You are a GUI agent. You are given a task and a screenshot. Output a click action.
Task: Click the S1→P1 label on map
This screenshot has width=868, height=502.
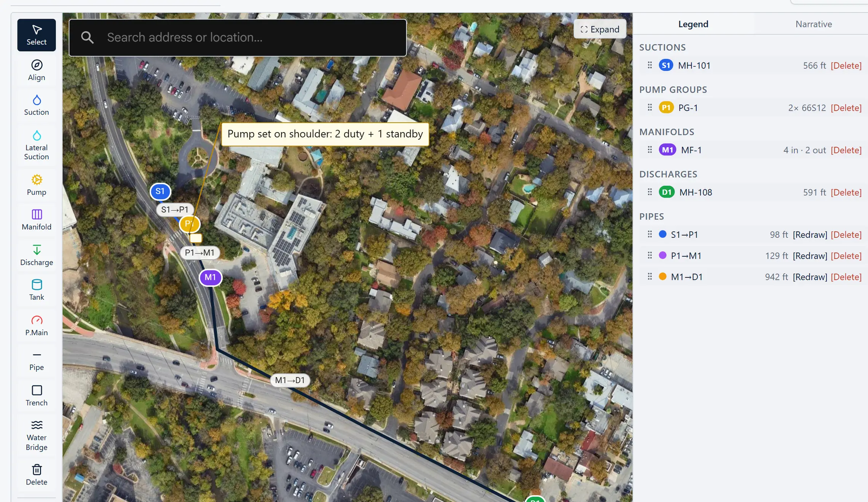[x=175, y=209]
